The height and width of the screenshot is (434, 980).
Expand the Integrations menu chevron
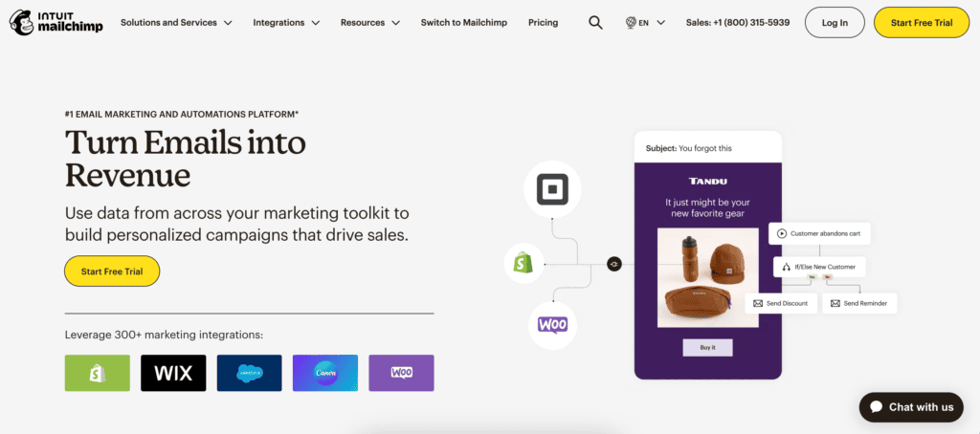316,23
